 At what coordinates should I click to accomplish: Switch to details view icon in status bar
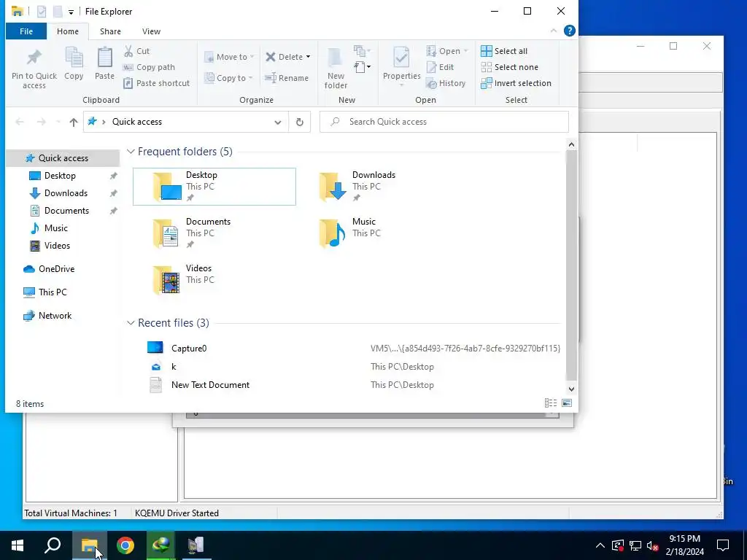[x=551, y=403]
